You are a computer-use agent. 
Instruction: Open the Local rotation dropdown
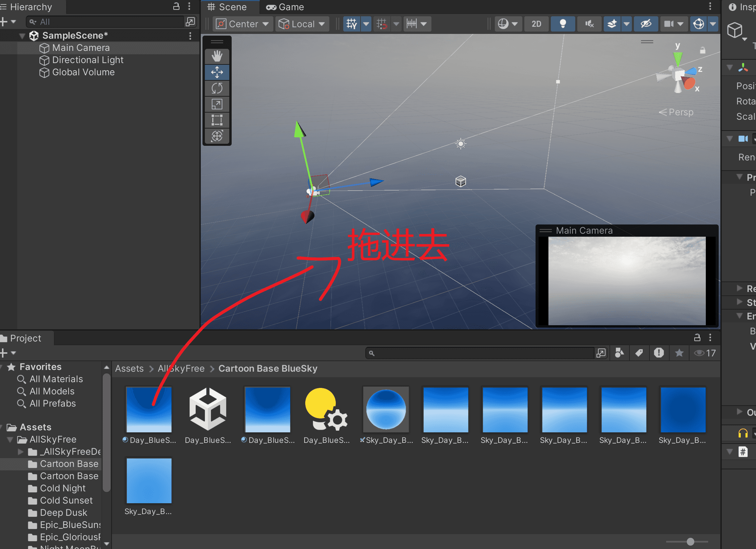[x=302, y=24]
